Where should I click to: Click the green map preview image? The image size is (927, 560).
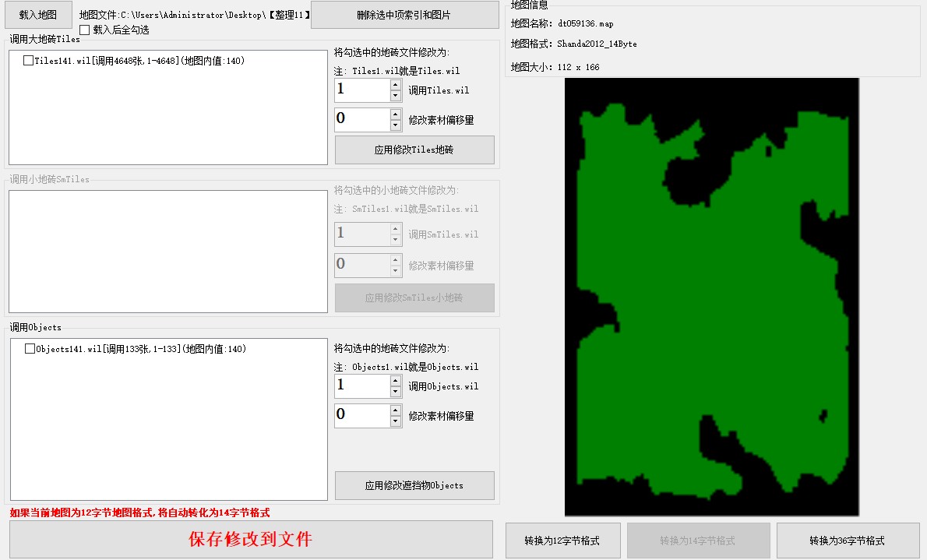711,296
